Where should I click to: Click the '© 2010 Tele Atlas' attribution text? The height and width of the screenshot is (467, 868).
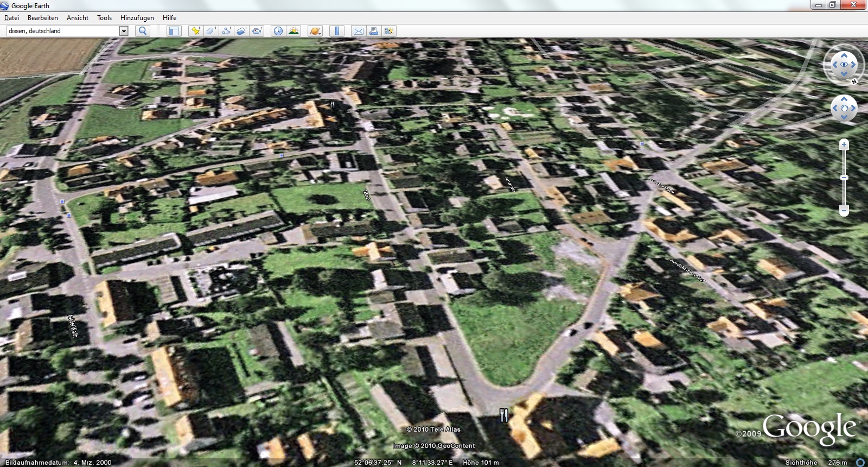click(x=433, y=430)
